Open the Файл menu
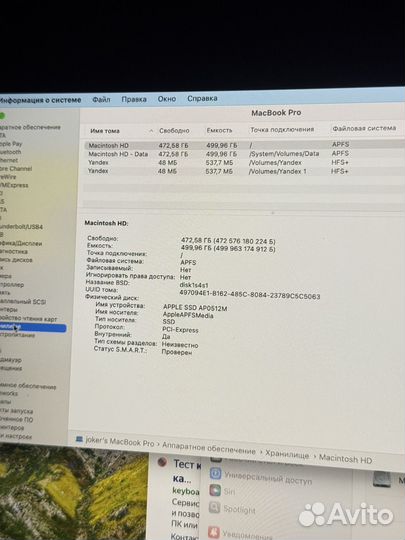The image size is (405, 540). [101, 100]
